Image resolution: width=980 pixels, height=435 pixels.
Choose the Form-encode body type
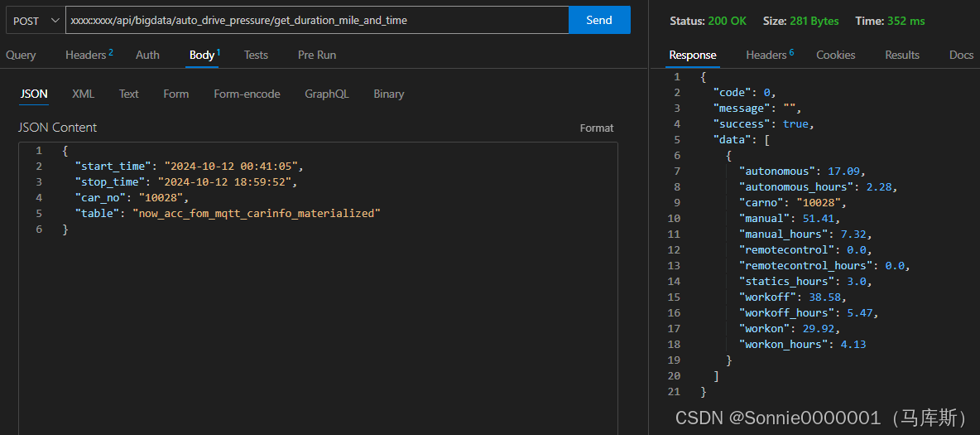(247, 94)
